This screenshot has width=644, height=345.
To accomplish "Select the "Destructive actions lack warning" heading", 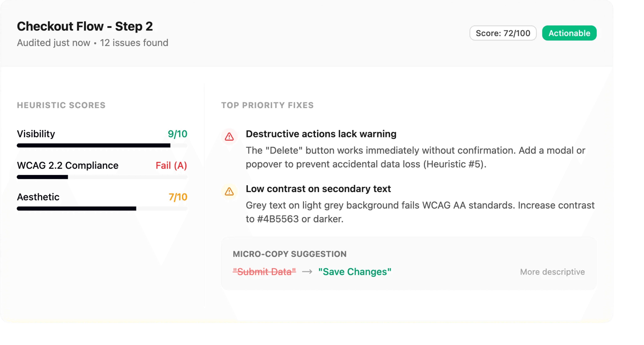I will pos(321,134).
